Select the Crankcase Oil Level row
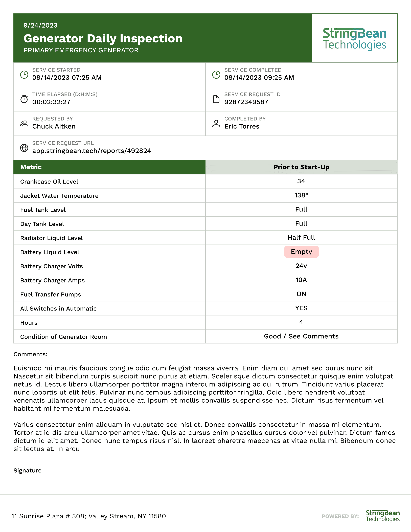Screen dimensions: 411x532 click(205, 181)
